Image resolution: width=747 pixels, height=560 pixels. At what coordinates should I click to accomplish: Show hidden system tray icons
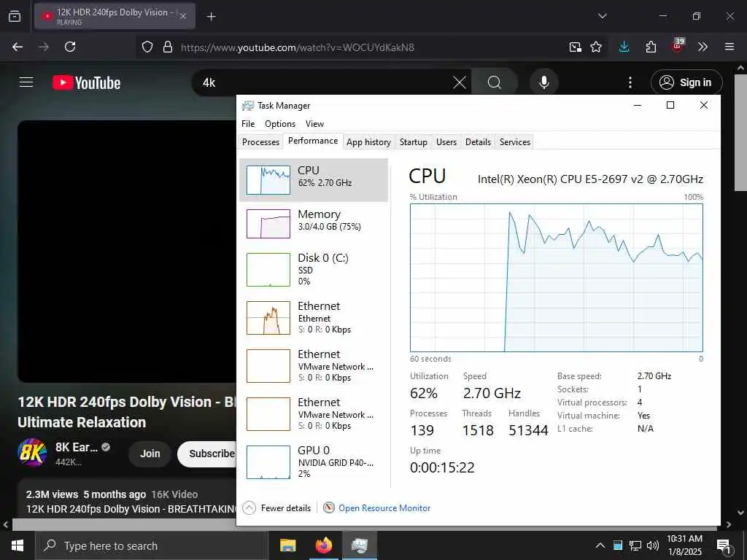point(600,545)
